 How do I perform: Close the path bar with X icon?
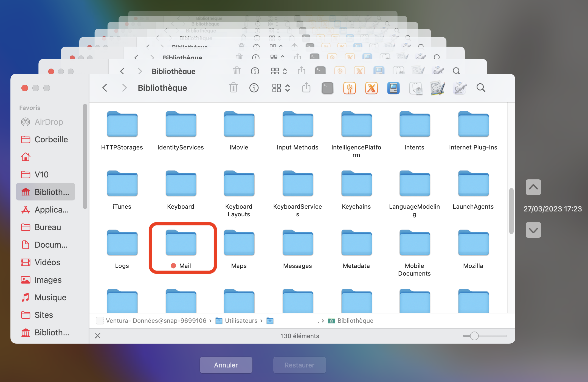[x=97, y=336]
